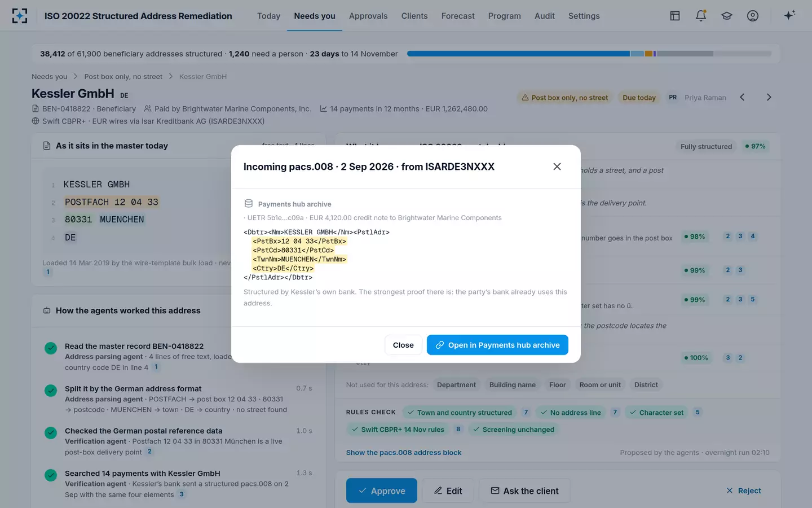Viewport: 812px width, 508px height.
Task: Click the green check for 'Searched 14 payments'
Action: click(51, 475)
